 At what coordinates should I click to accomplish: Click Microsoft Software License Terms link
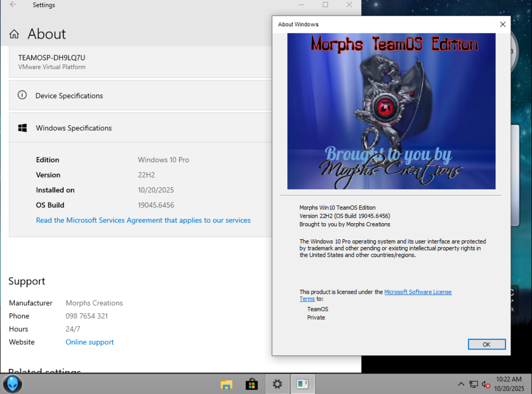click(x=417, y=292)
